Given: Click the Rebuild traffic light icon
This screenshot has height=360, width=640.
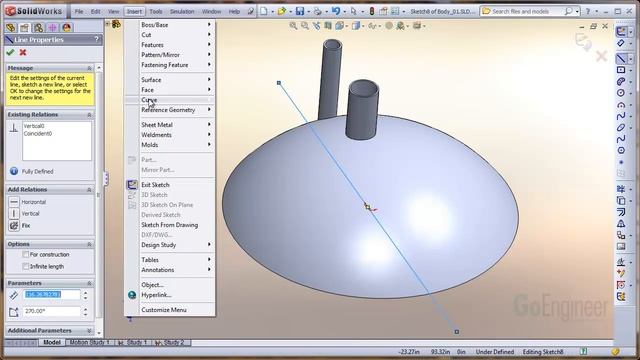Looking at the screenshot, I should pos(372,11).
